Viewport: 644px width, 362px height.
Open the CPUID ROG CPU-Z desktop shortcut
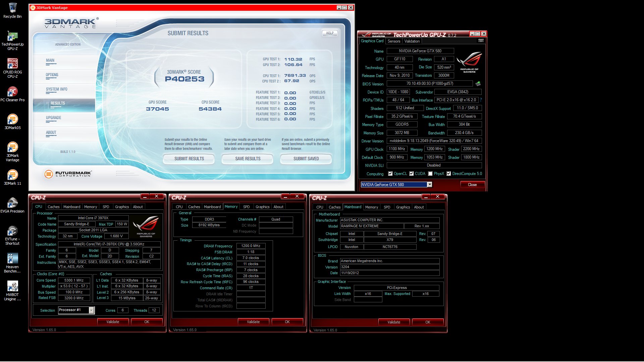pos(12,68)
